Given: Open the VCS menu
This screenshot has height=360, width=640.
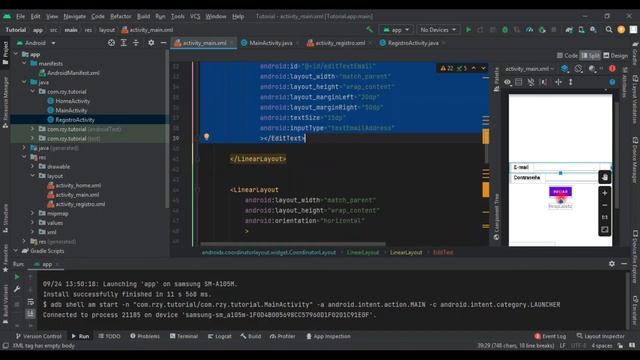Looking at the screenshot, I should (x=195, y=17).
